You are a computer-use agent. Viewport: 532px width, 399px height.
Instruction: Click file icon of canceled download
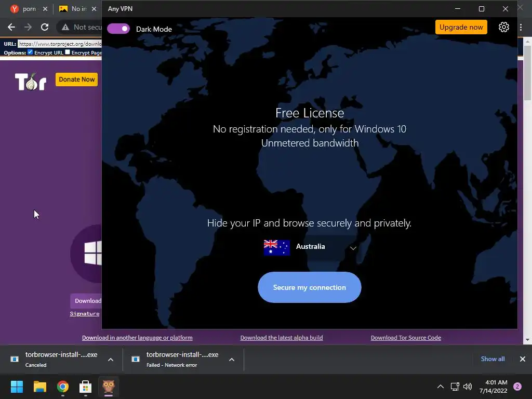(15, 359)
